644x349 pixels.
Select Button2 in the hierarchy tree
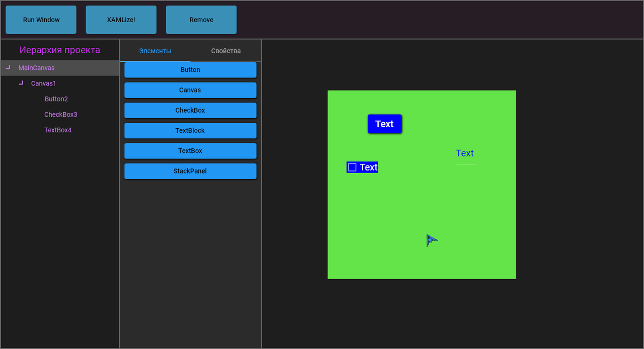point(56,99)
